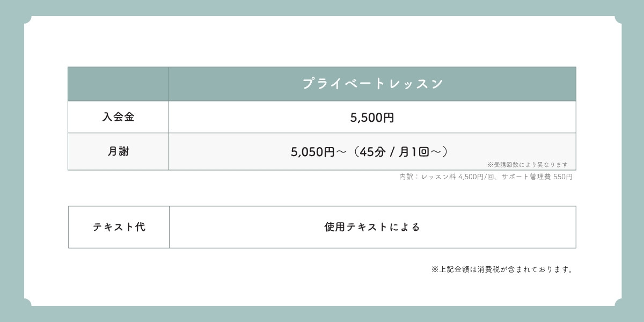The width and height of the screenshot is (644, 322).
Task: Click the ※受講回数により異なります note
Action: (x=527, y=165)
